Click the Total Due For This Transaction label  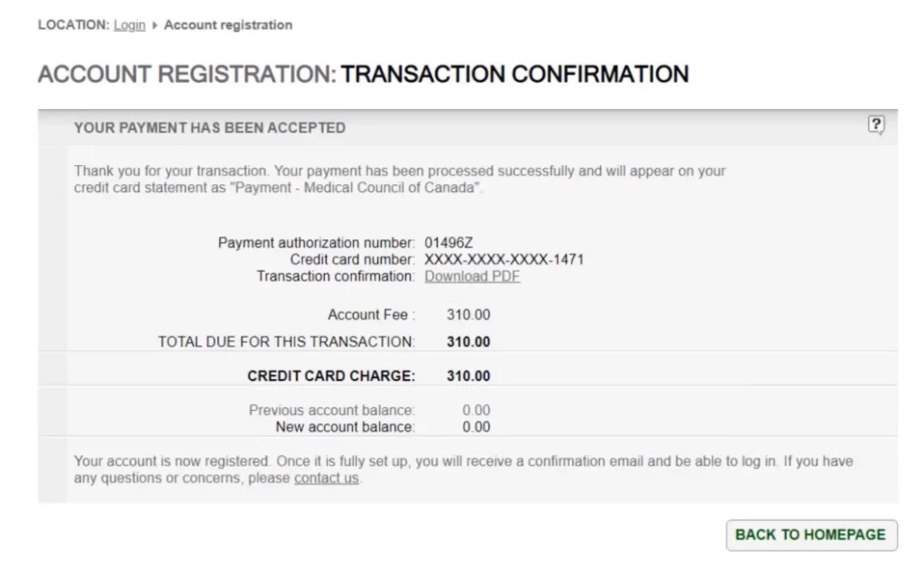pyautogui.click(x=286, y=342)
